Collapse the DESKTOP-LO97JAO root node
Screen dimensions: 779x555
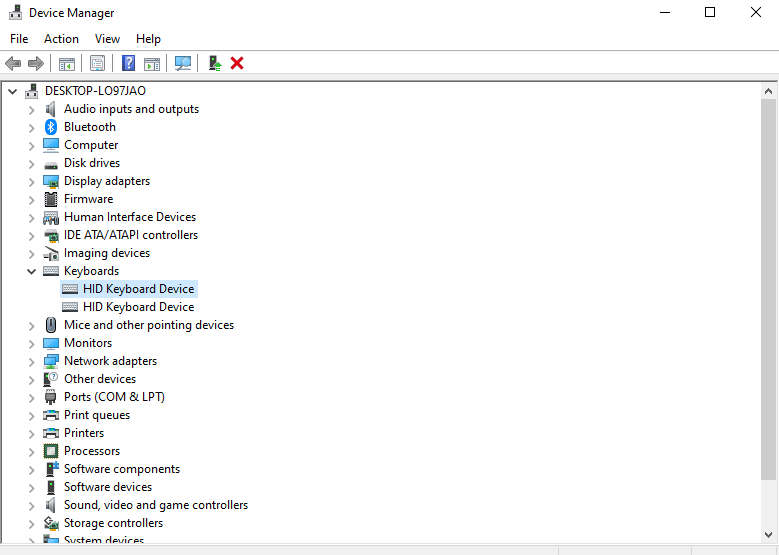point(12,91)
